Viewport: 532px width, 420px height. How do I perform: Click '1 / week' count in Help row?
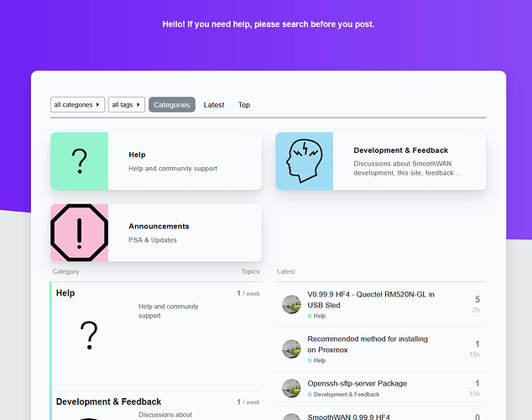coord(248,293)
